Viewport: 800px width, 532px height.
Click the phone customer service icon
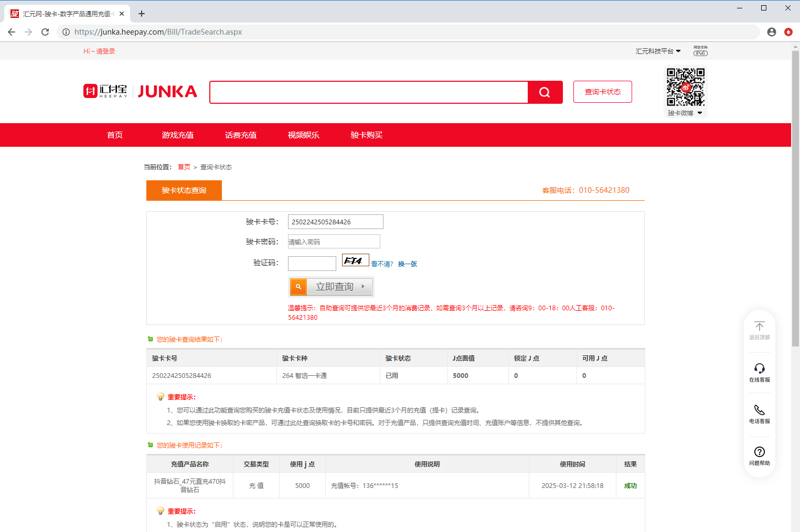(x=759, y=410)
